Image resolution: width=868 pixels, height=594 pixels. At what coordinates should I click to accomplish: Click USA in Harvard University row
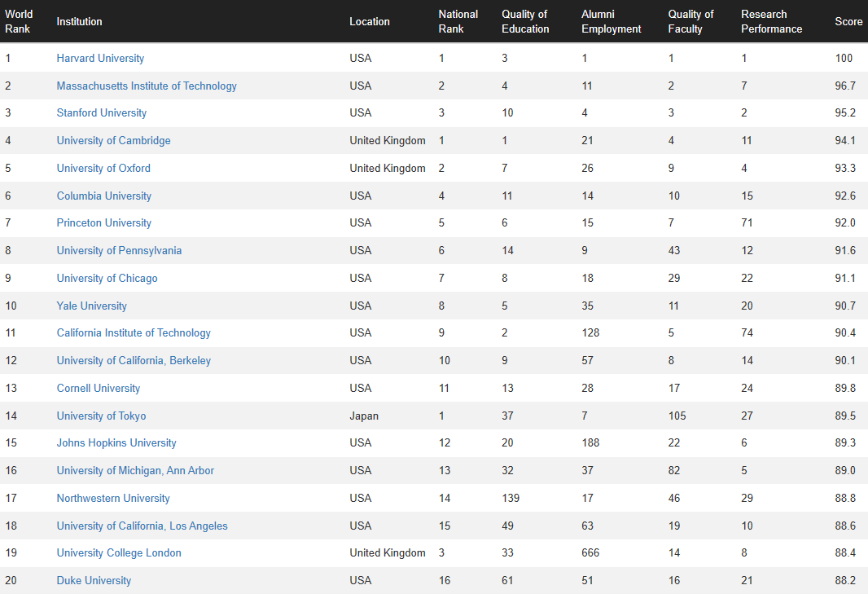pyautogui.click(x=361, y=58)
